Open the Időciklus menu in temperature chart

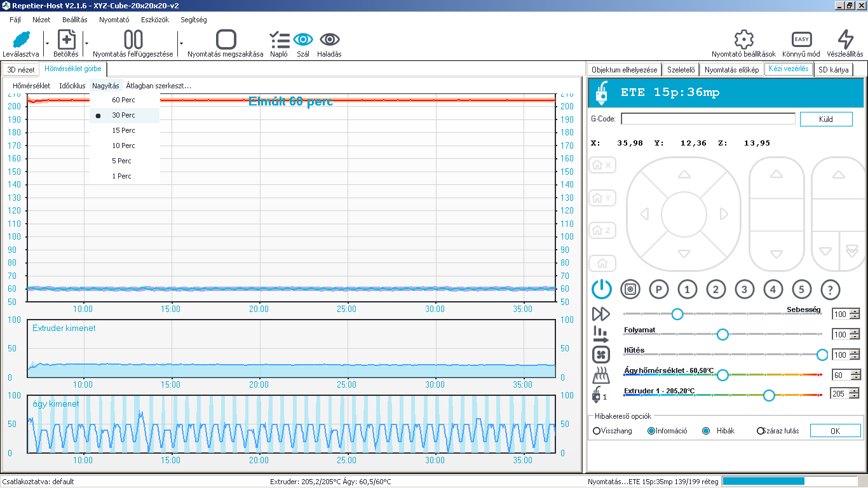point(72,86)
